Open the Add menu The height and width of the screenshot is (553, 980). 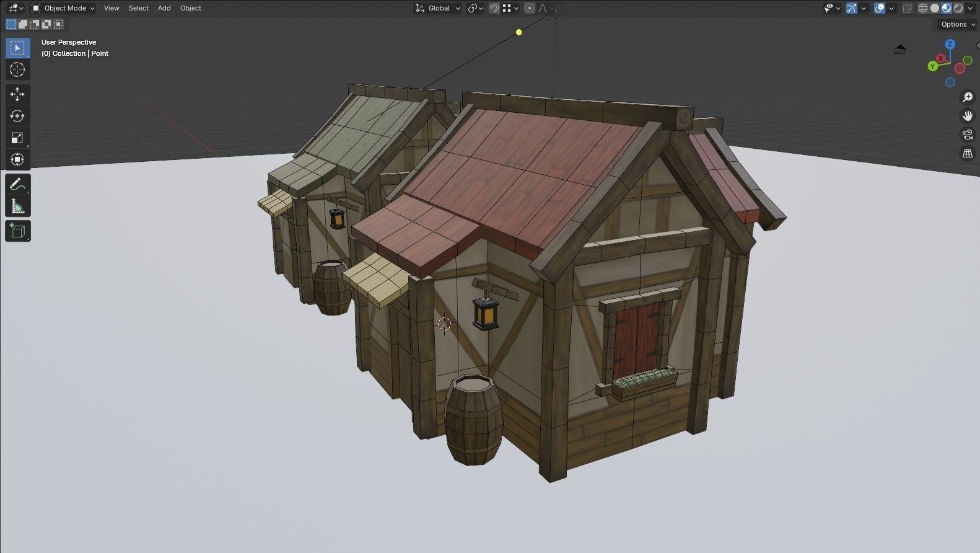[164, 8]
